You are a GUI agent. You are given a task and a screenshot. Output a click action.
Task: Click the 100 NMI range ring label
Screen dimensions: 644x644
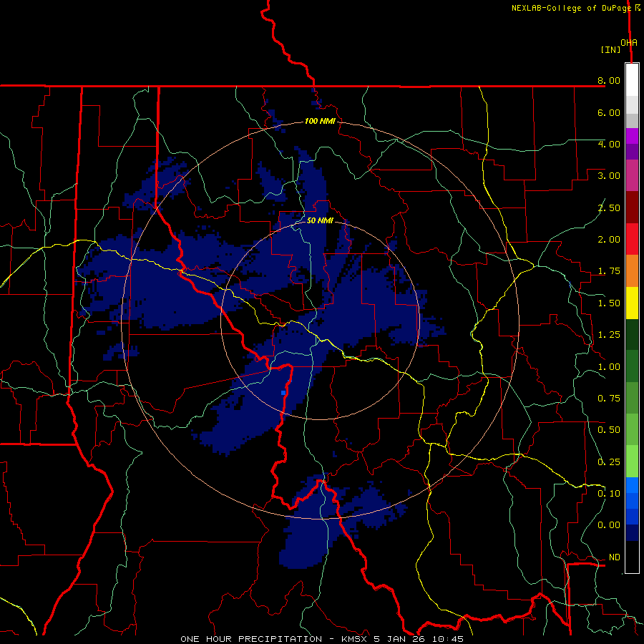pos(320,121)
